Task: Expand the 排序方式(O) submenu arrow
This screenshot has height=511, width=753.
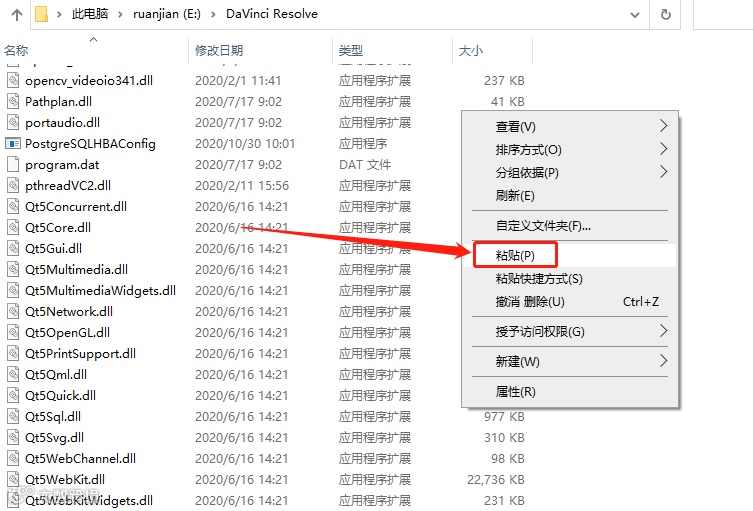Action: pyautogui.click(x=663, y=149)
